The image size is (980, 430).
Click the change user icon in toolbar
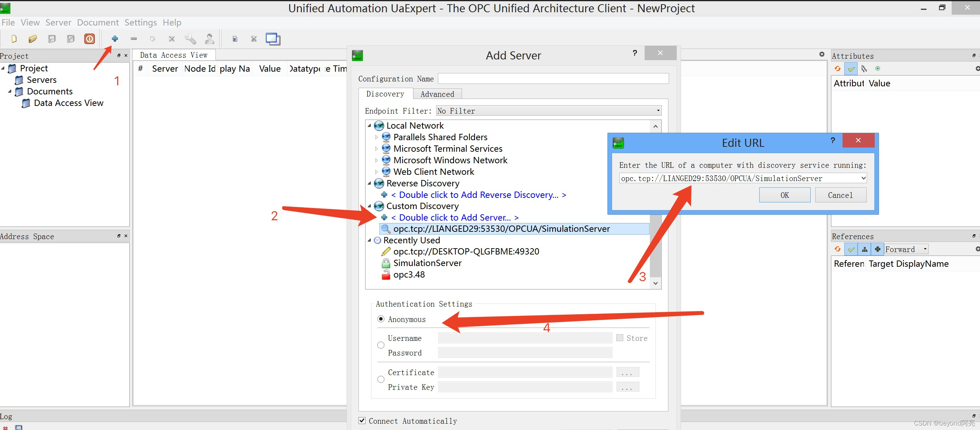pos(209,39)
